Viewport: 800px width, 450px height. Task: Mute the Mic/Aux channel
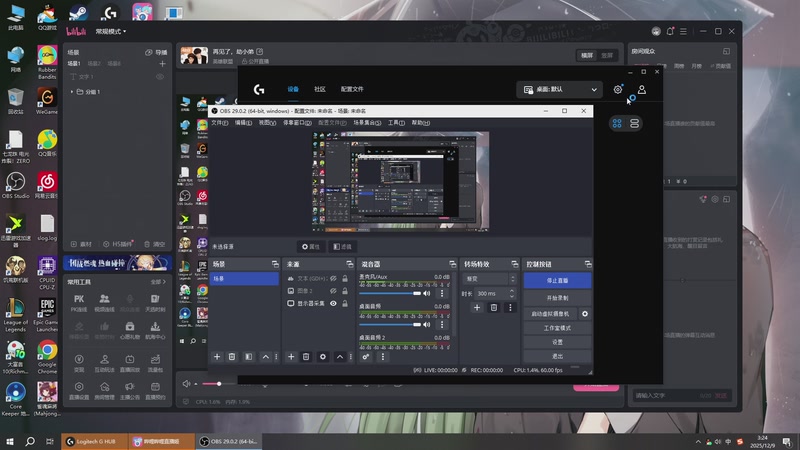tap(427, 293)
